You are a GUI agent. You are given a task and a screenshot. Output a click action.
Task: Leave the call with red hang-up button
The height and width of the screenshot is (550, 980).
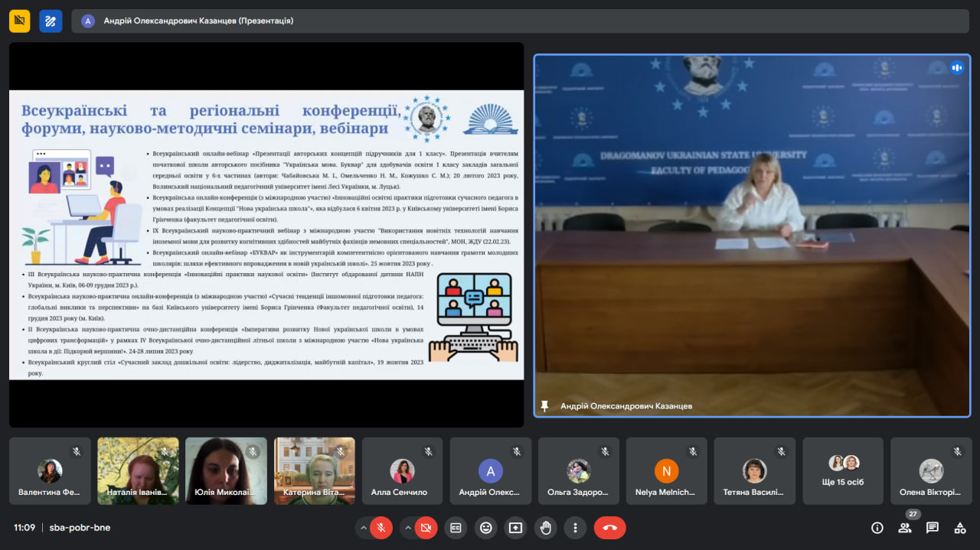(x=609, y=528)
